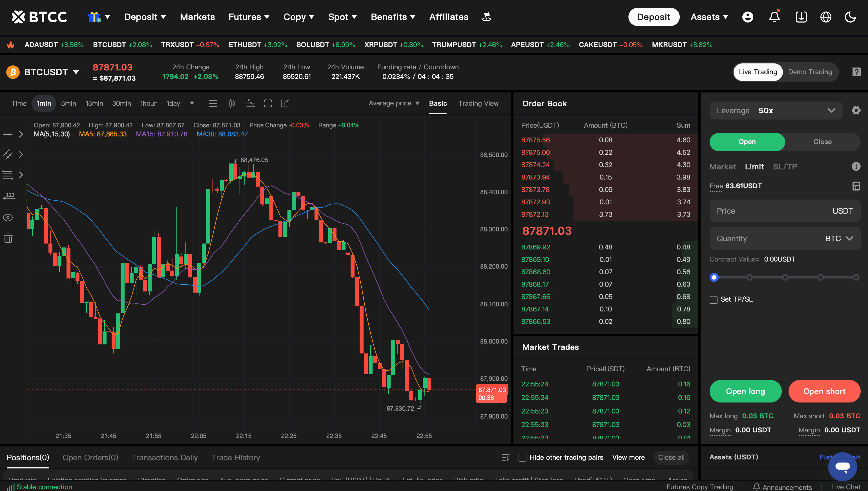Delete all drawings with trash icon
Image resolution: width=868 pixels, height=491 pixels.
[8, 238]
